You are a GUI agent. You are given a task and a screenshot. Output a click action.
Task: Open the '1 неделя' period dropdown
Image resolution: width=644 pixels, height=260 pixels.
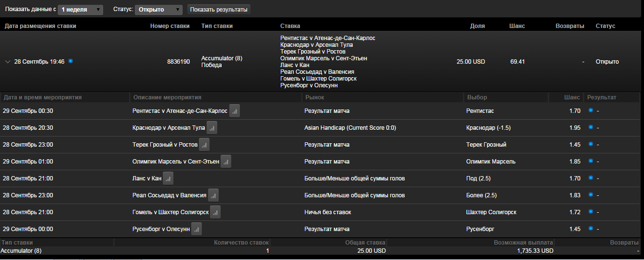point(80,10)
